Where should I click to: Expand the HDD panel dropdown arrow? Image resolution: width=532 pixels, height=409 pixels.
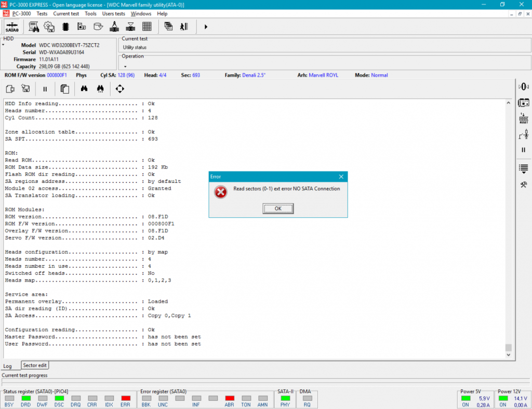[3, 45]
